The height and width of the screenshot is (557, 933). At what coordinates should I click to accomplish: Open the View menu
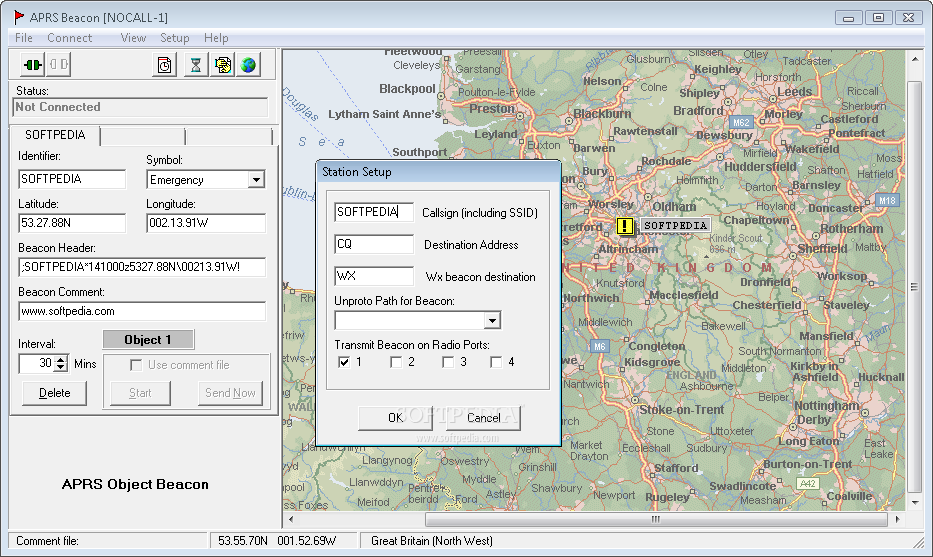[133, 37]
